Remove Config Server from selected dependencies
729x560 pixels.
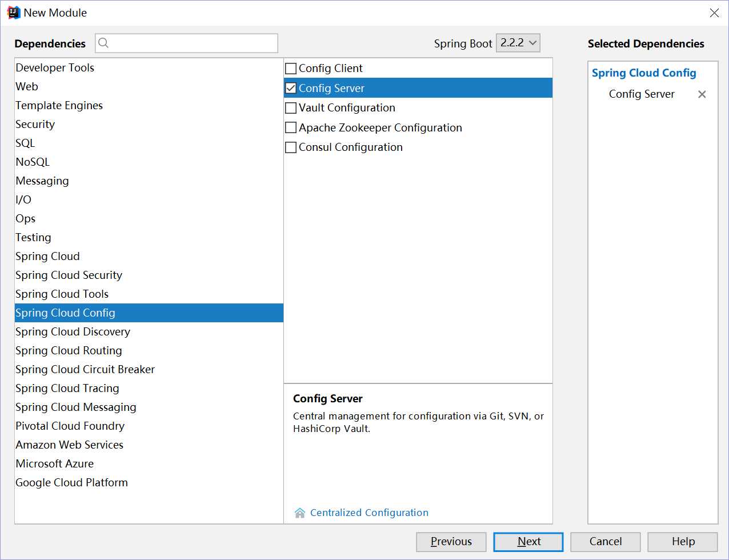coord(702,94)
